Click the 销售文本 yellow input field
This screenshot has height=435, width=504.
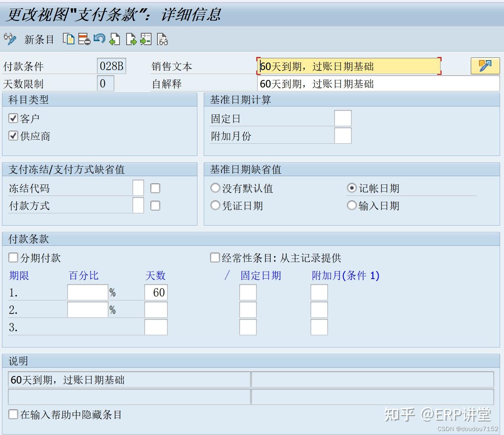click(349, 66)
